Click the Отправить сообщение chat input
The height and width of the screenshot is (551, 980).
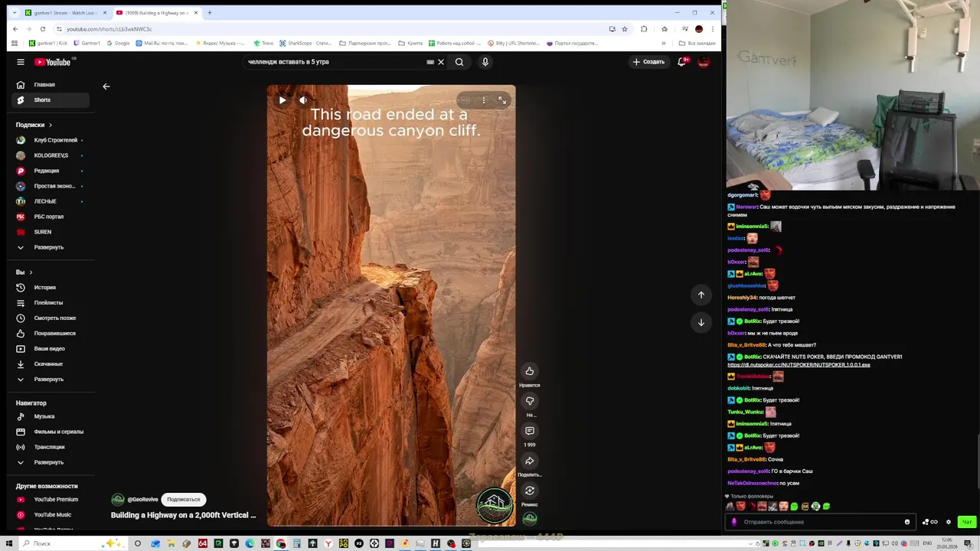(820, 522)
